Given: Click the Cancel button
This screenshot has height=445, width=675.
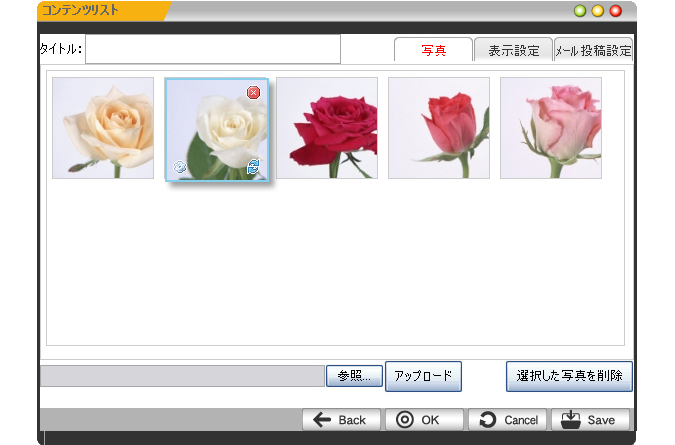Looking at the screenshot, I should (507, 420).
